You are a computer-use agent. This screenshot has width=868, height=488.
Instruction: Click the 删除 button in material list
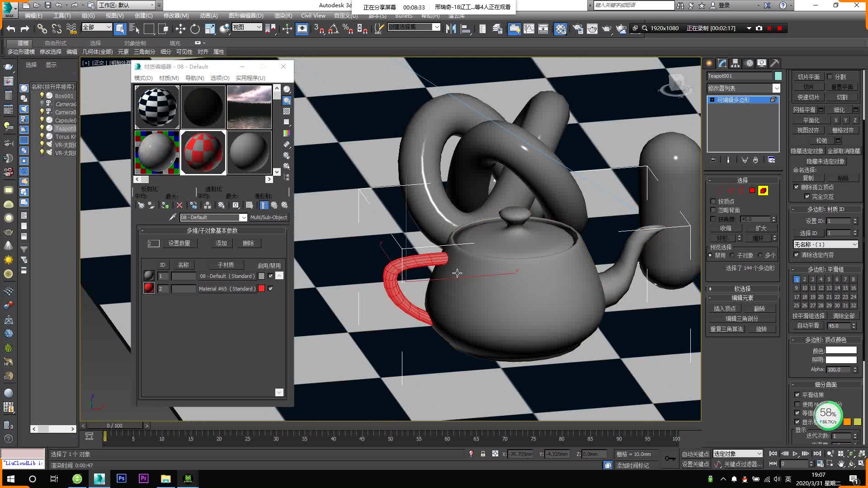tap(249, 243)
